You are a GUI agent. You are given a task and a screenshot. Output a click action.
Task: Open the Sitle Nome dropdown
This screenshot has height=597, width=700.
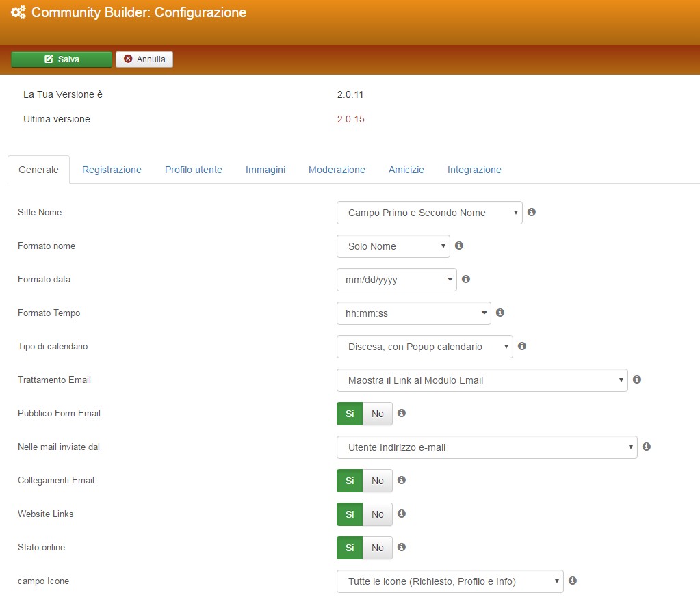pyautogui.click(x=430, y=213)
